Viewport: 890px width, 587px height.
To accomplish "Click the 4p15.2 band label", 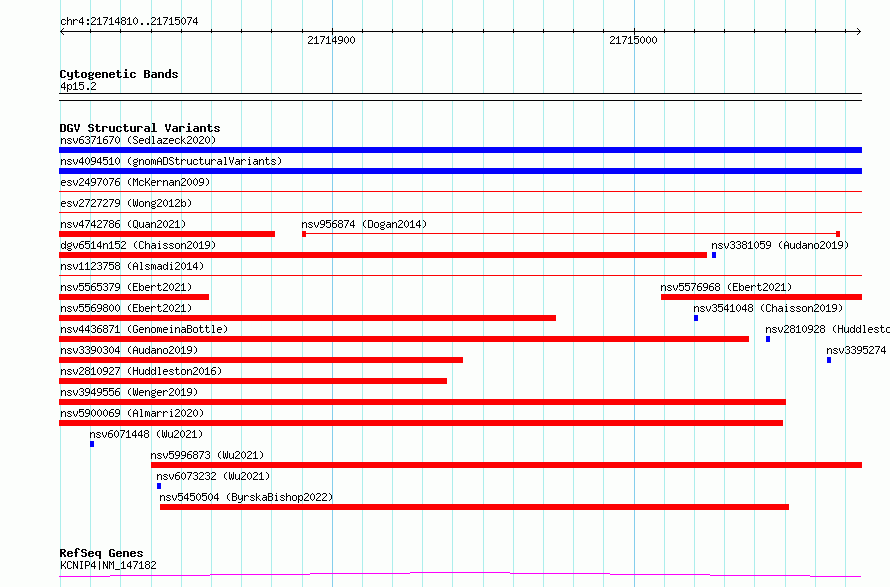I will pyautogui.click(x=78, y=86).
